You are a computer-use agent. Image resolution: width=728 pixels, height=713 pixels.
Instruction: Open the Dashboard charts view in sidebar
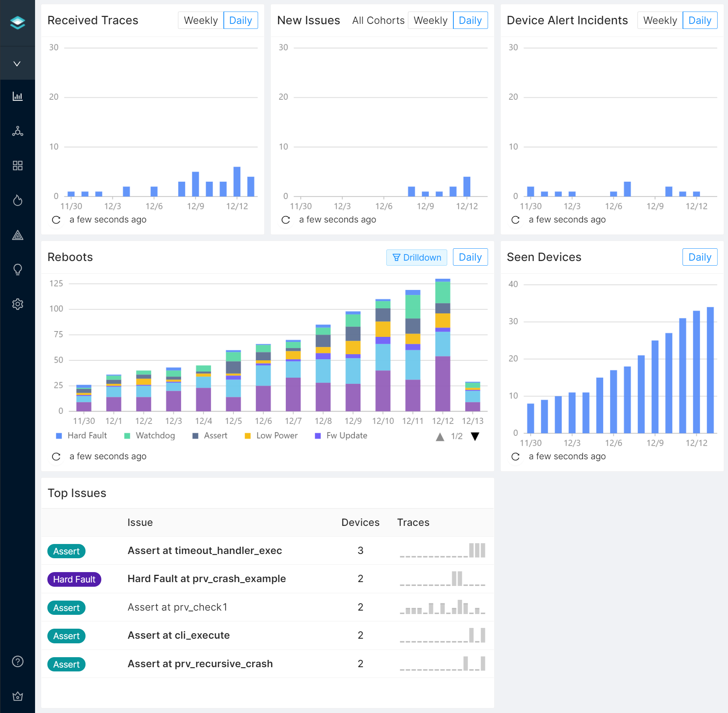click(x=18, y=97)
